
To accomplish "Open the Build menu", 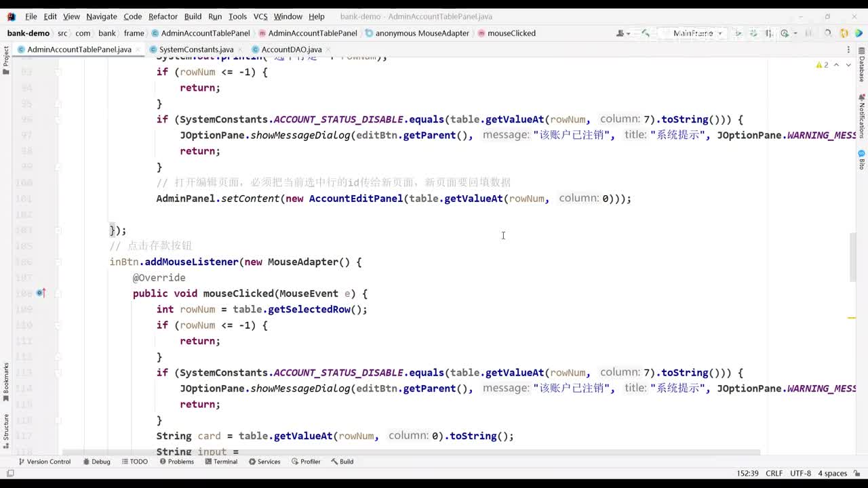I will click(x=193, y=16).
